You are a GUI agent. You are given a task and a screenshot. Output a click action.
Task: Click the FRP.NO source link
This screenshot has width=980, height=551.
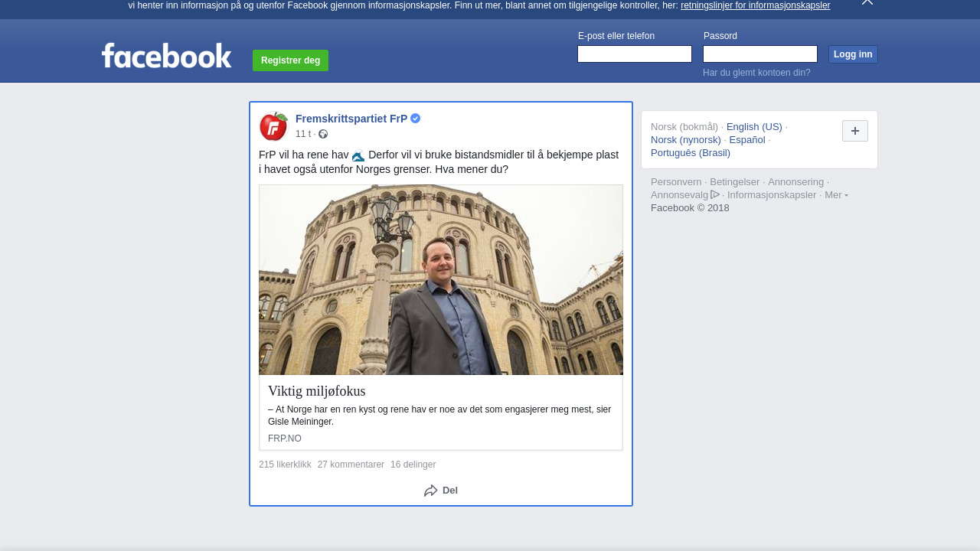(285, 439)
